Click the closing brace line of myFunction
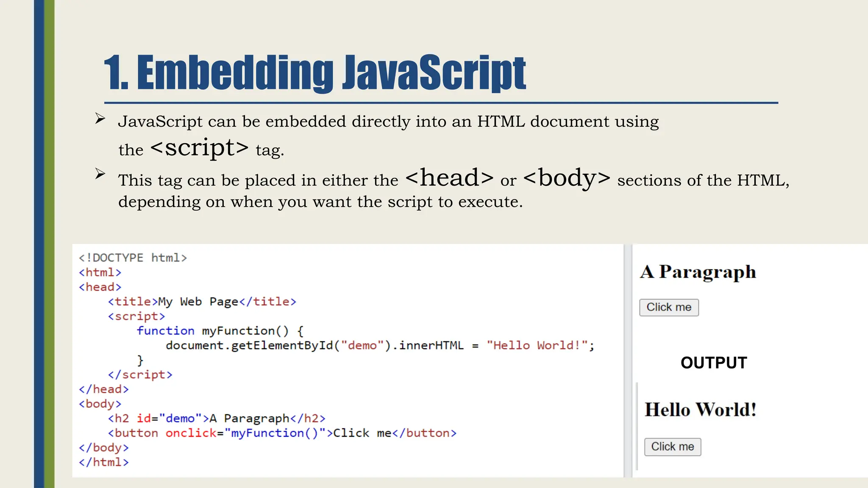The width and height of the screenshot is (868, 488). [140, 360]
